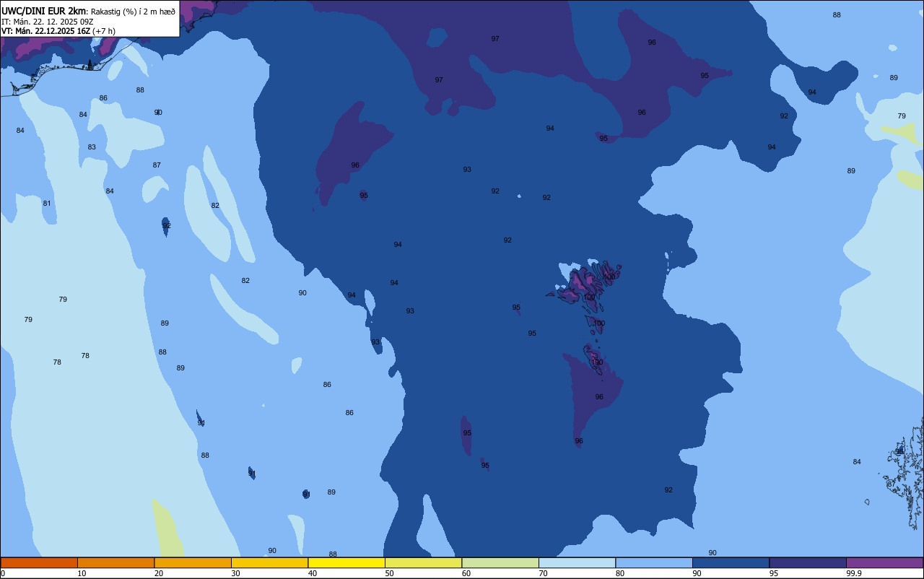Select the 20–30 amber legend swatch
Screen dimensions: 924x579
(x=193, y=562)
